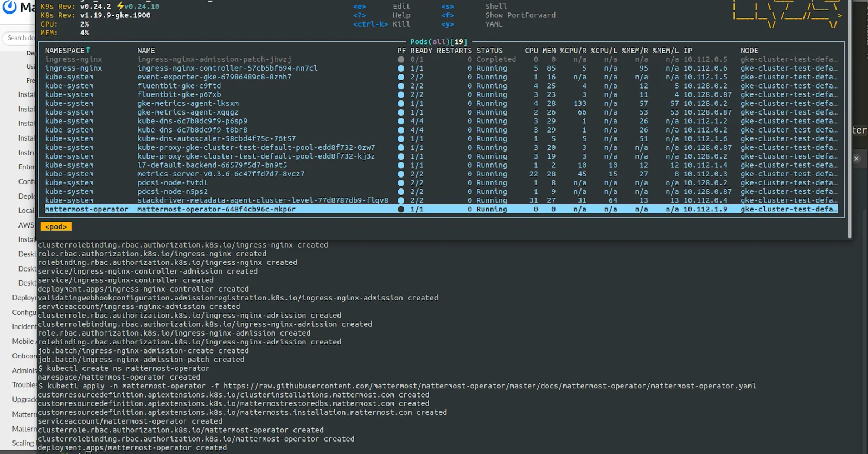This screenshot has width=868, height=454.
Task: Open the Scaling item in docs sidebar
Action: pyautogui.click(x=23, y=443)
